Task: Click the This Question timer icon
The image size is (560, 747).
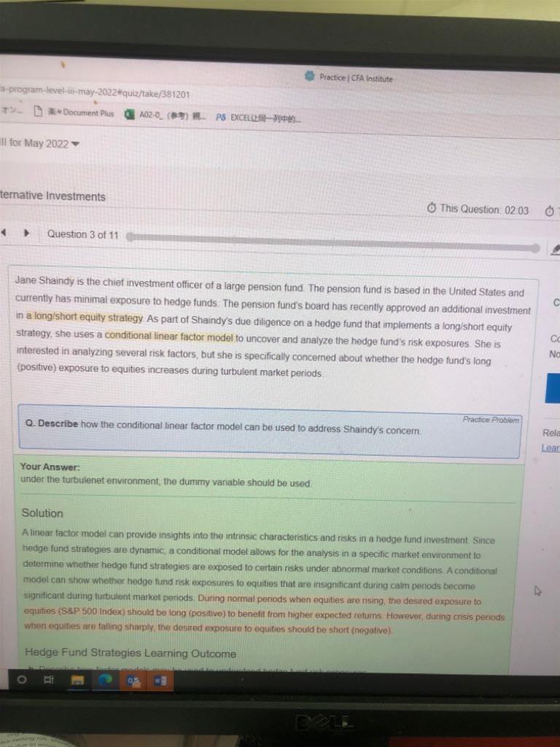Action: 432,208
